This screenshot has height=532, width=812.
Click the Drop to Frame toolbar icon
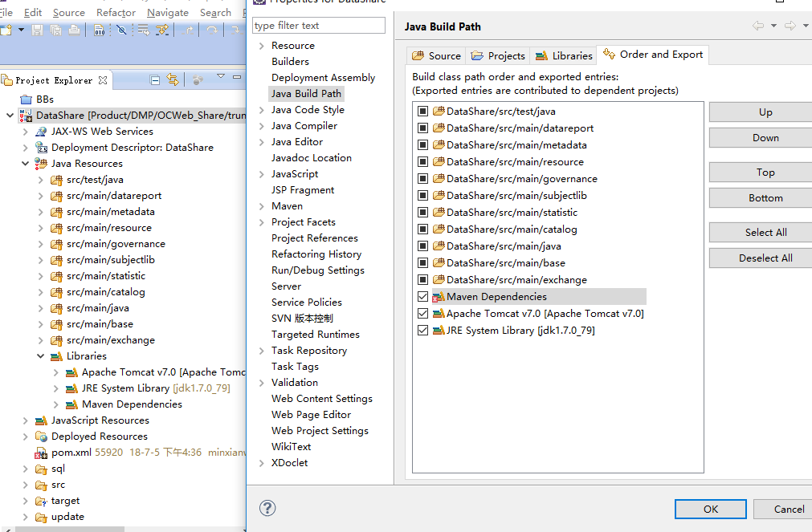tap(144, 30)
